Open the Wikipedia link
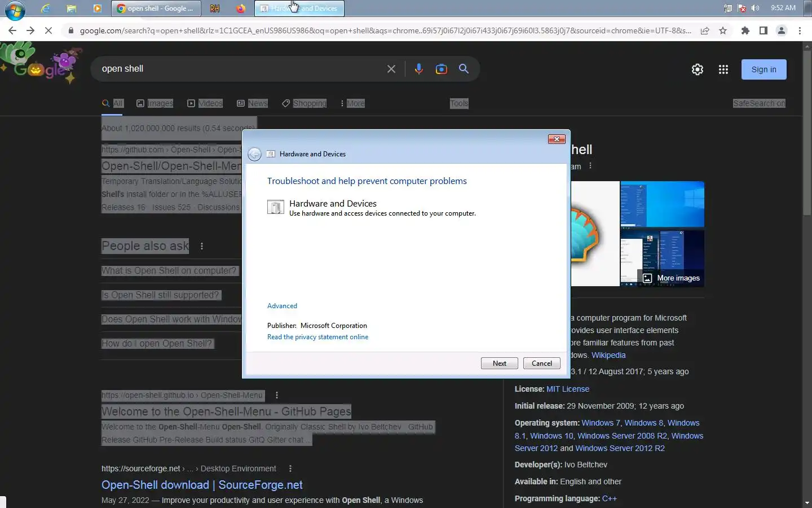This screenshot has height=508, width=812. point(608,355)
